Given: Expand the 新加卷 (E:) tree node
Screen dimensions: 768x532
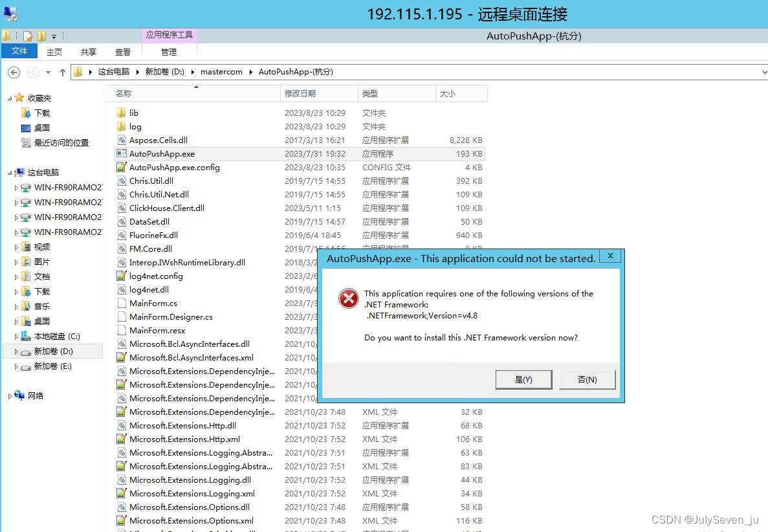Looking at the screenshot, I should (16, 366).
